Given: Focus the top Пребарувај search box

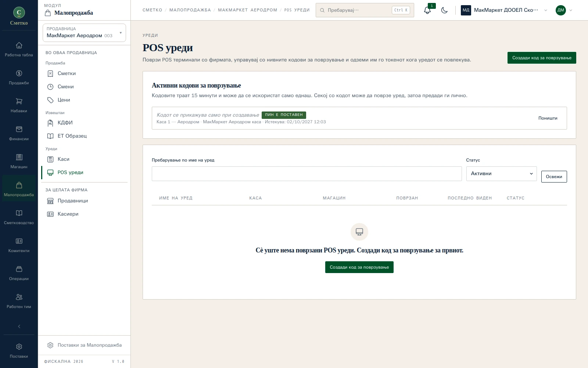Looking at the screenshot, I should pyautogui.click(x=365, y=10).
